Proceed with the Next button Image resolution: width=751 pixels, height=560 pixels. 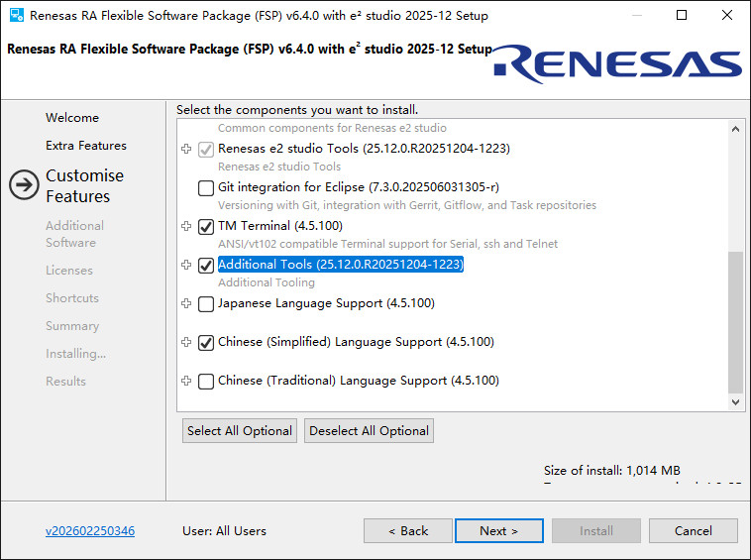[499, 531]
